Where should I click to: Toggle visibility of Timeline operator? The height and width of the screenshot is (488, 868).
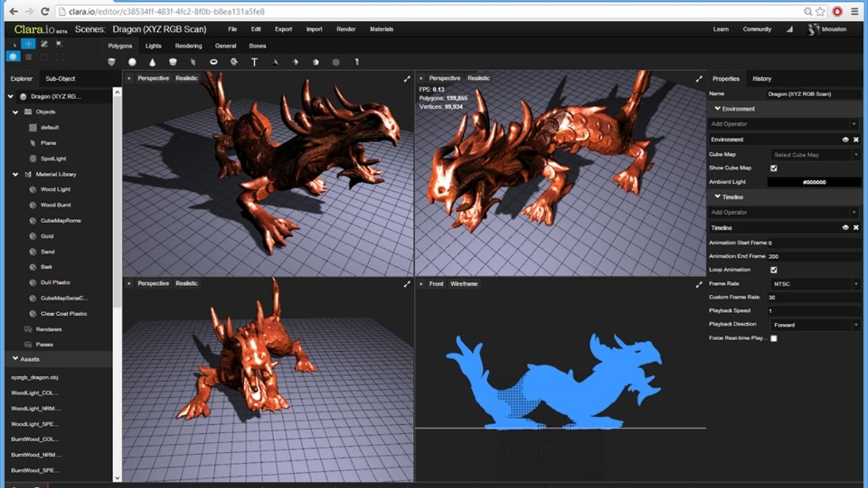pyautogui.click(x=845, y=228)
